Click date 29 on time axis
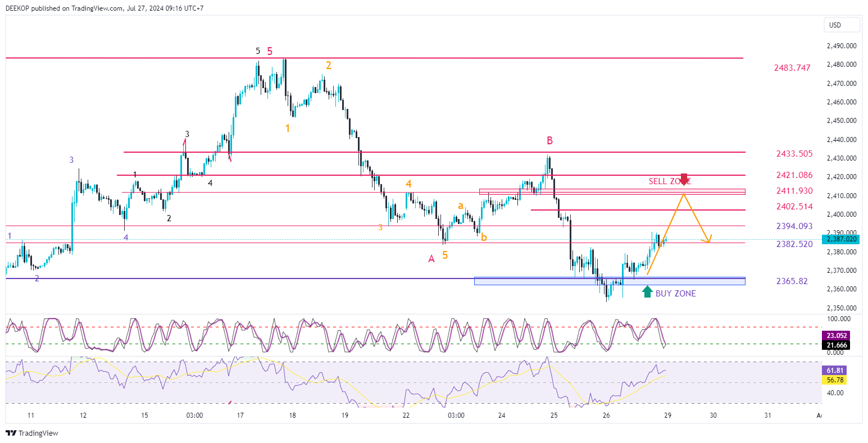This screenshot has width=868, height=443. (x=667, y=415)
